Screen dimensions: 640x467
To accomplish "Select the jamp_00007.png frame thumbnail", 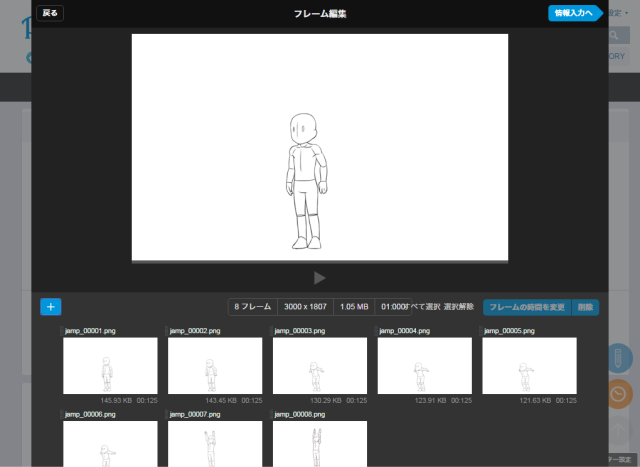I will 215,444.
